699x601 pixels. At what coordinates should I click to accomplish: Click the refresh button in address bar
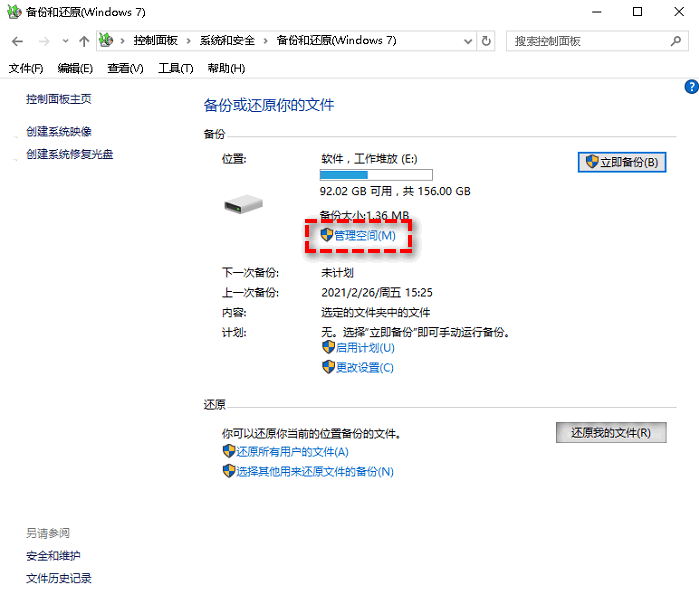486,41
